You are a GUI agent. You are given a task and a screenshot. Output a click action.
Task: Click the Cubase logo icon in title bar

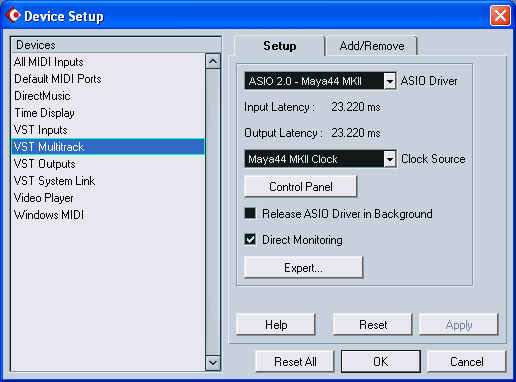pos(13,15)
